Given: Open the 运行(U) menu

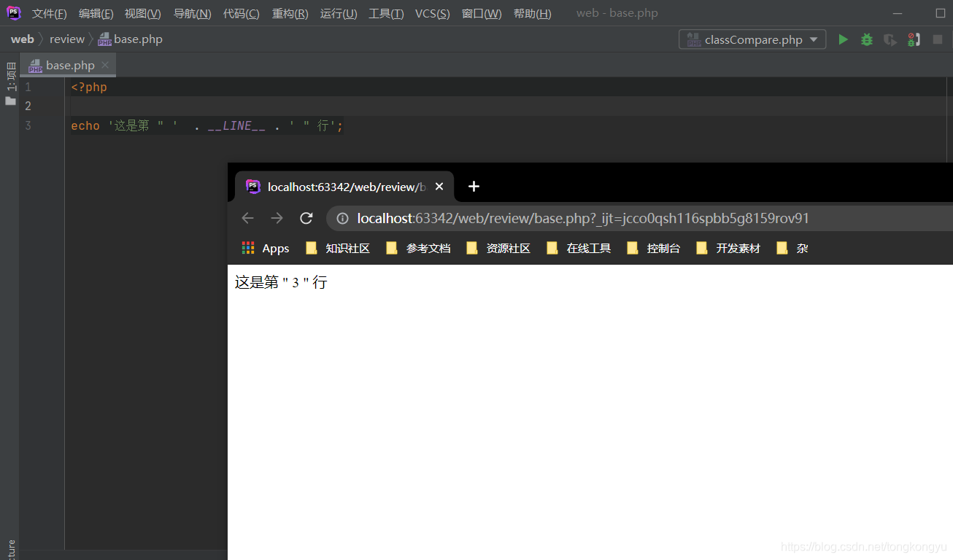Looking at the screenshot, I should [339, 13].
